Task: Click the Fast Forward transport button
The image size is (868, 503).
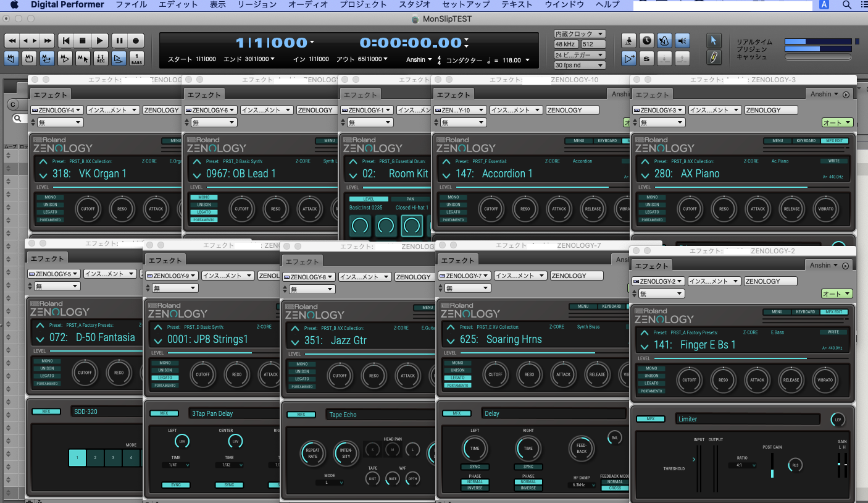Action: (46, 41)
